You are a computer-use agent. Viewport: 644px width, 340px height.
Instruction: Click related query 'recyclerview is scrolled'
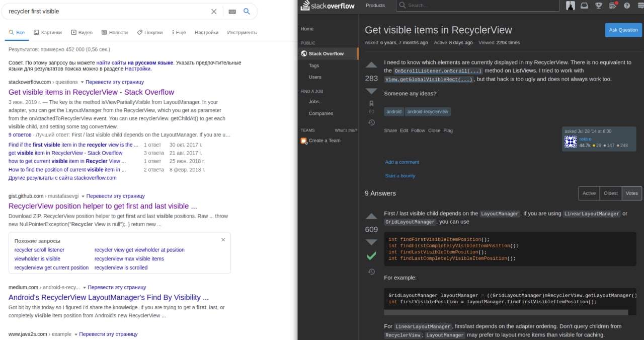[x=121, y=268]
